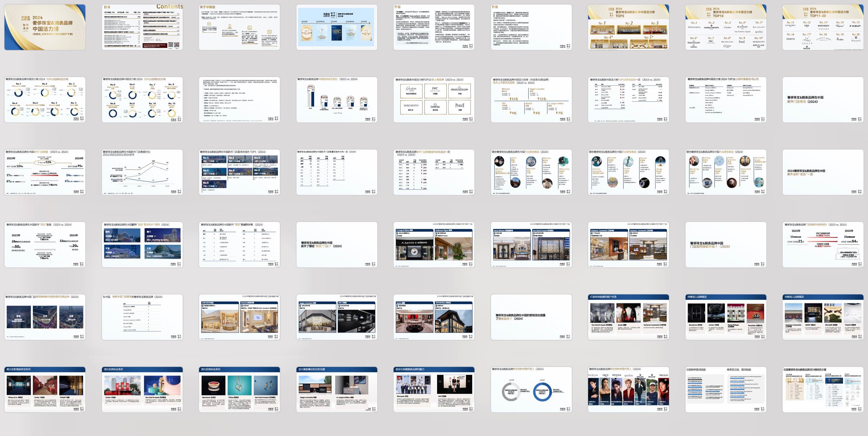Open the TOP11-20 ranking slide thumbnail
The height and width of the screenshot is (436, 868).
tap(822, 27)
